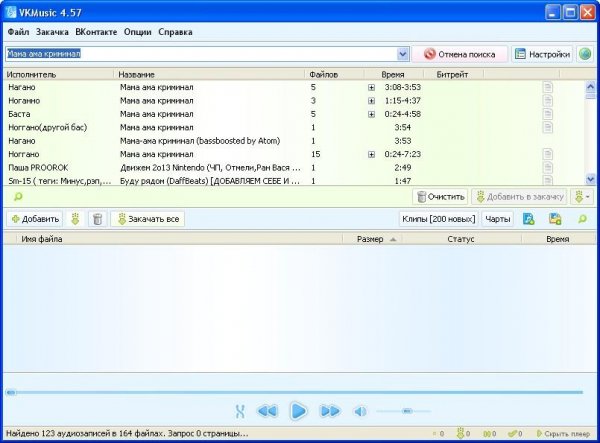Click the document icon in the Ноггано 15-file row
The width and height of the screenshot is (600, 443).
548,154
